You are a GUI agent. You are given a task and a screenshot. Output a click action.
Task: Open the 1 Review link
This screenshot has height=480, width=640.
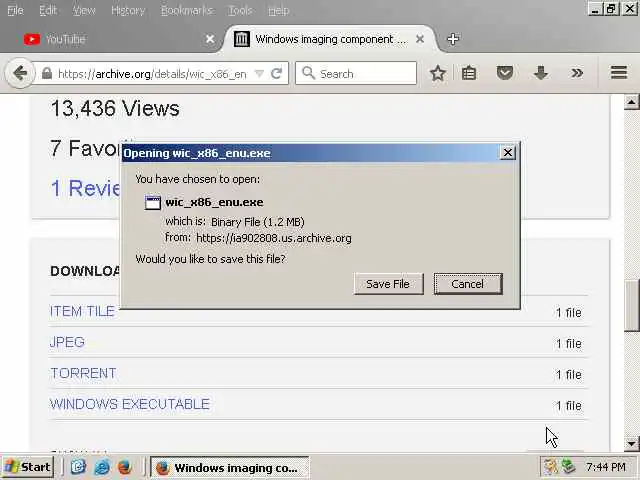point(86,188)
